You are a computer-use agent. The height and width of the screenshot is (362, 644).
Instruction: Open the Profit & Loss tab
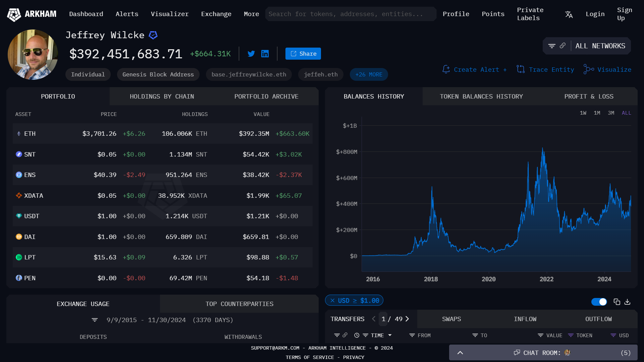click(x=589, y=97)
